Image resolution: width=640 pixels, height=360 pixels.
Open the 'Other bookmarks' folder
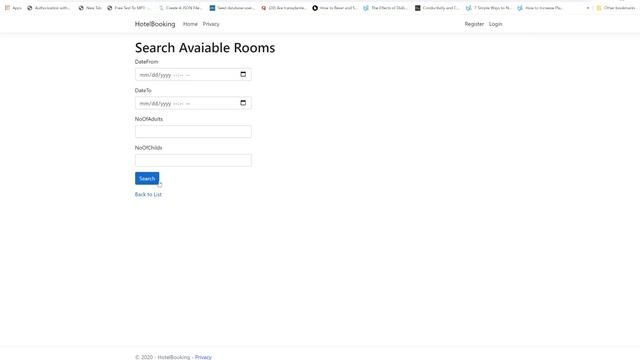pos(616,8)
